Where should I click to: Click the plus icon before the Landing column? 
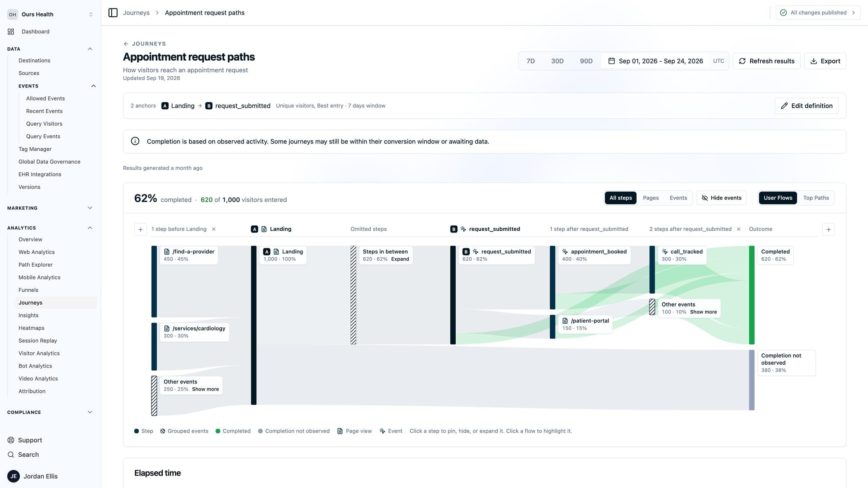pos(140,229)
